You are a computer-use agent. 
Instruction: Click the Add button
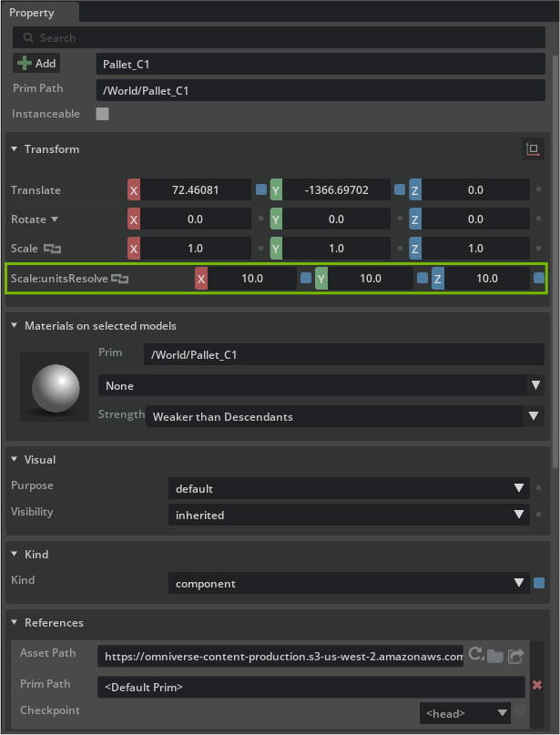[36, 64]
